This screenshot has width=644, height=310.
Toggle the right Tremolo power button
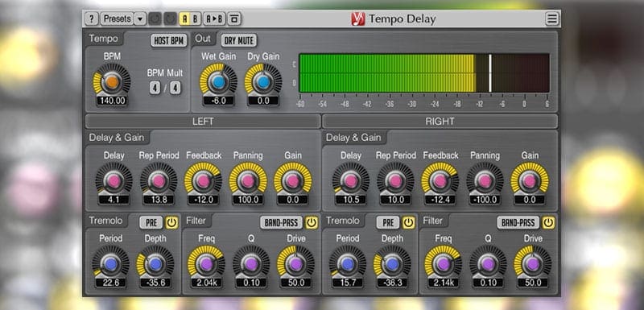pos(409,223)
